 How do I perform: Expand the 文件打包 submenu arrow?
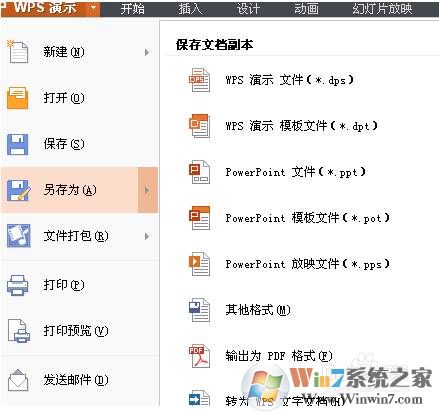[x=147, y=236]
